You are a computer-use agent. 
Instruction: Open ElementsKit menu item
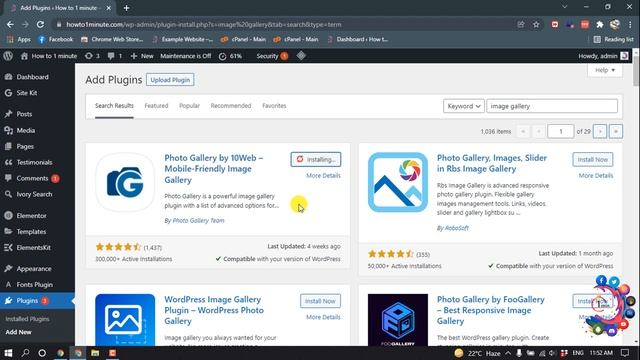(33, 247)
